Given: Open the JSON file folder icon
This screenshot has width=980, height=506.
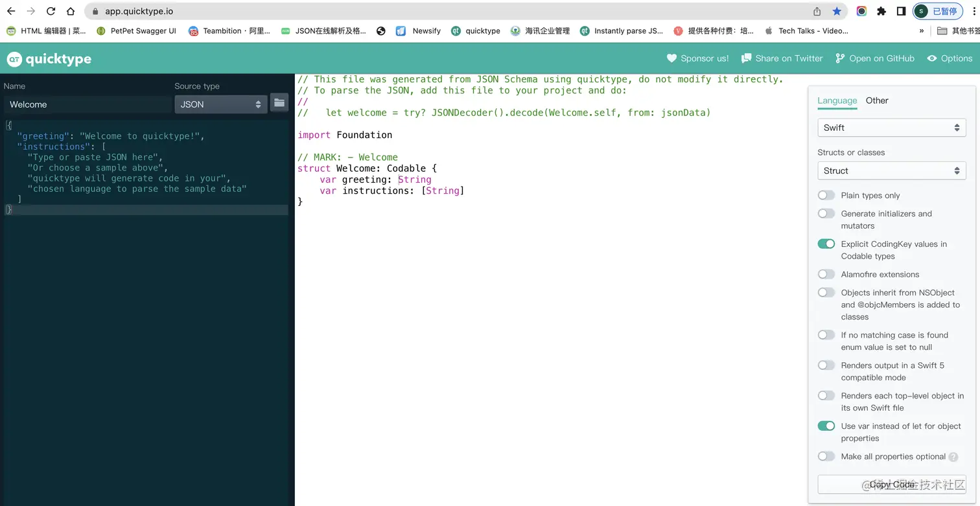Looking at the screenshot, I should pos(279,102).
